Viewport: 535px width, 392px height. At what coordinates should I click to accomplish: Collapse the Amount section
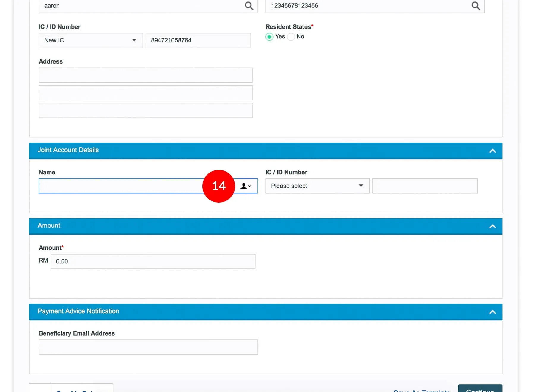[492, 226]
